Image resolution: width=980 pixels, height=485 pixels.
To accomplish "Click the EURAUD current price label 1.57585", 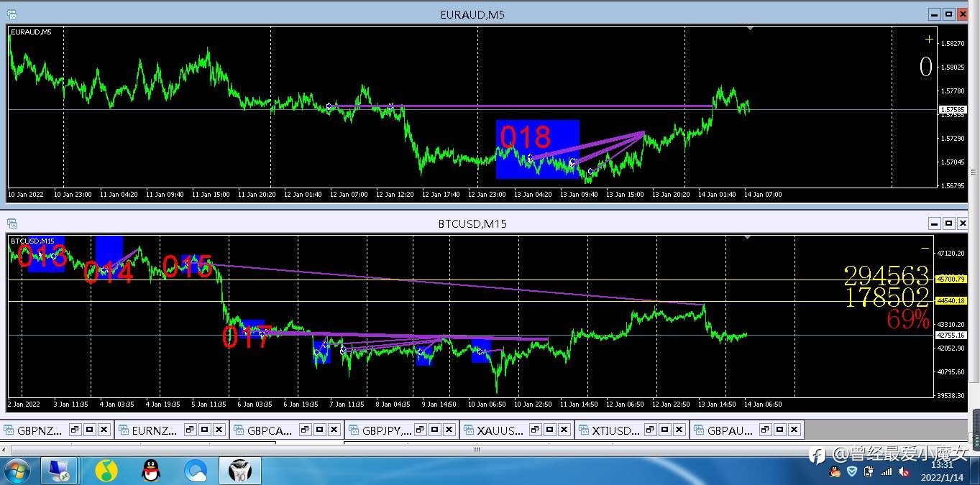I will [952, 109].
